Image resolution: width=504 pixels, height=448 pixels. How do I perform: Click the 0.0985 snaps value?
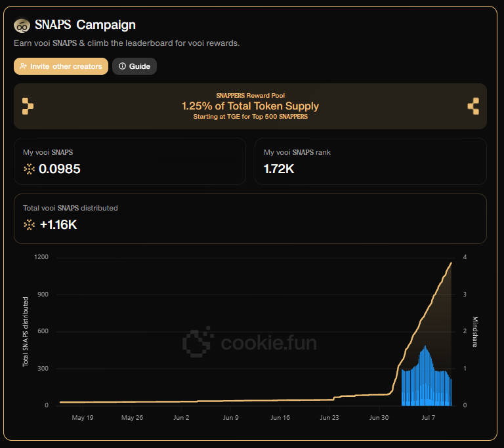60,169
